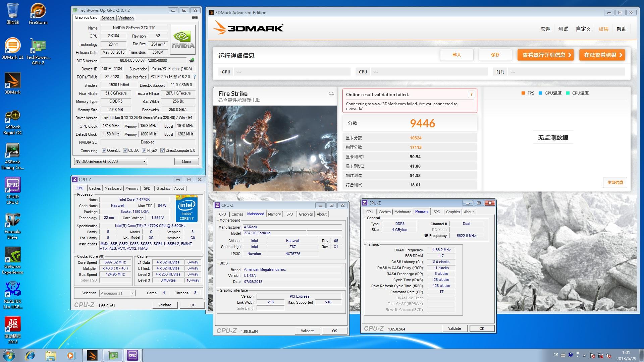The width and height of the screenshot is (644, 362).
Task: Open 3DMark 11 desktop shortcut
Action: [13, 48]
